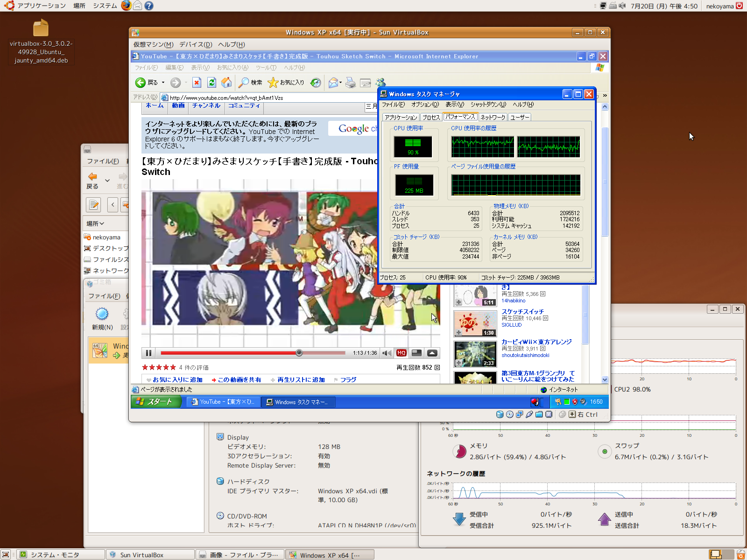Click the VirtualBox mouse integration status icon
The height and width of the screenshot is (560, 747).
563,414
